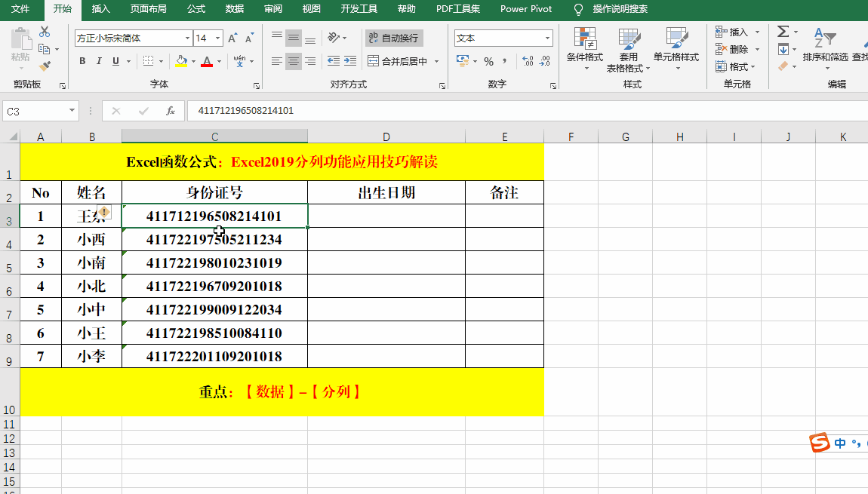Click cell with 411722198010231019
This screenshot has width=868, height=494.
coord(215,262)
